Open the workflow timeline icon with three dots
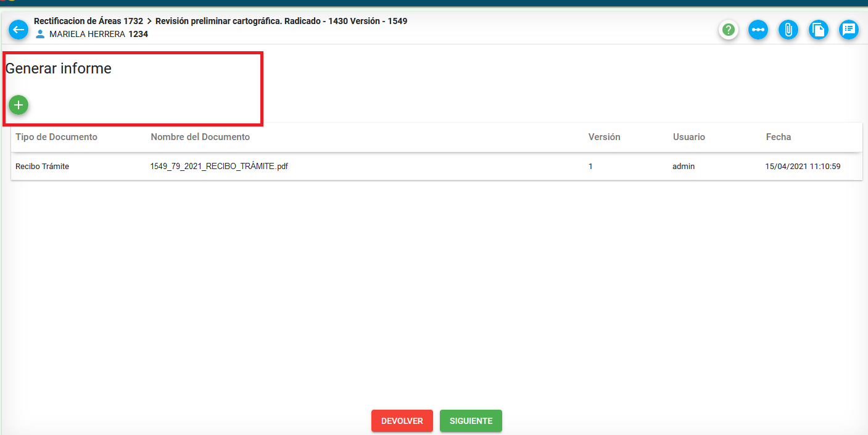This screenshot has width=868, height=435. click(758, 30)
